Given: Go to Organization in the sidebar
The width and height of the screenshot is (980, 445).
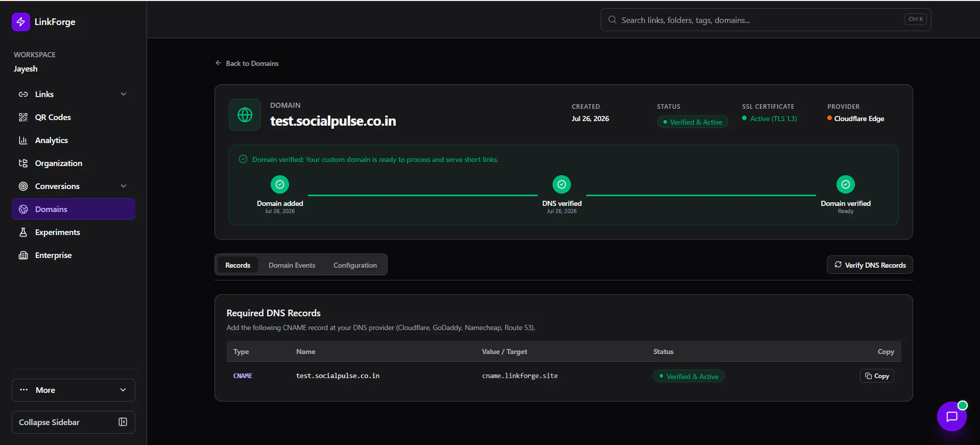Looking at the screenshot, I should 74,163.
